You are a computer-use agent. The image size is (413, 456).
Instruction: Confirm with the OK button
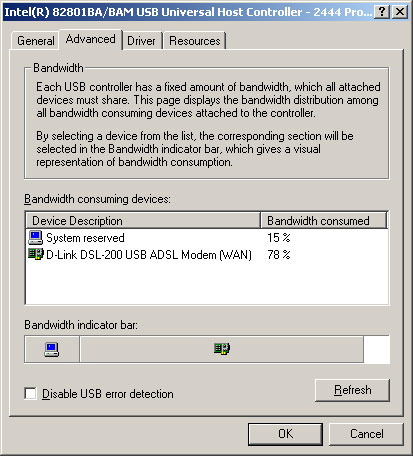pos(285,434)
